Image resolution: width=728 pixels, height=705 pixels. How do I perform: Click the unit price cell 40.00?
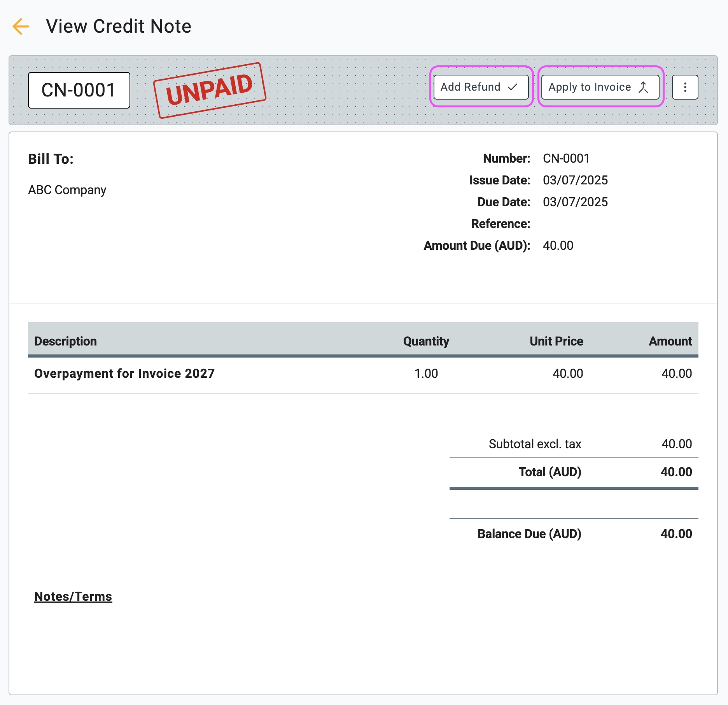click(x=568, y=374)
